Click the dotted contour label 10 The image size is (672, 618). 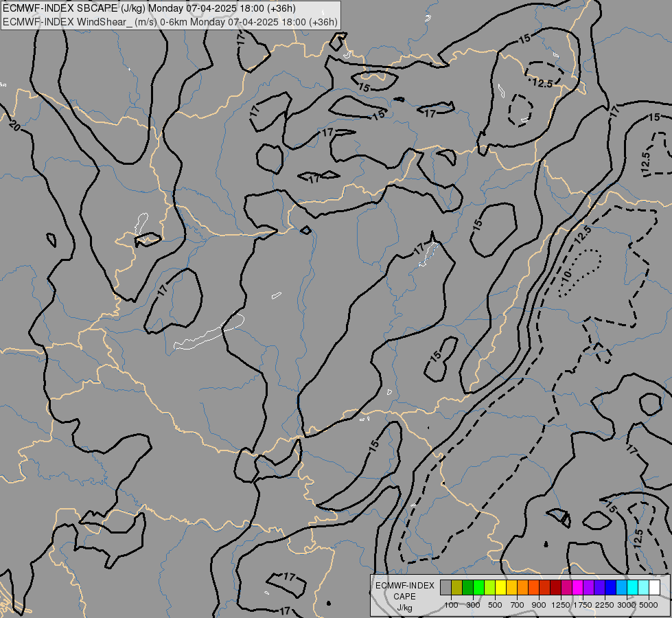pos(566,275)
